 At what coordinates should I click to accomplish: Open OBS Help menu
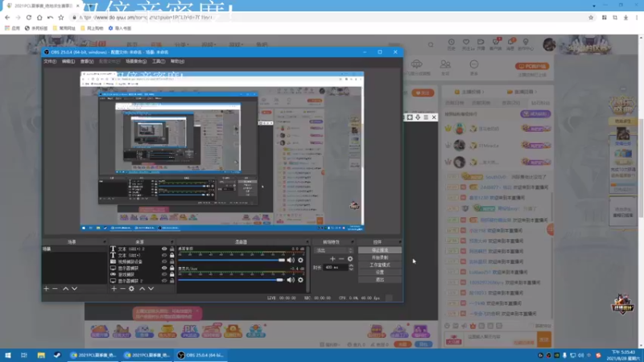[177, 61]
